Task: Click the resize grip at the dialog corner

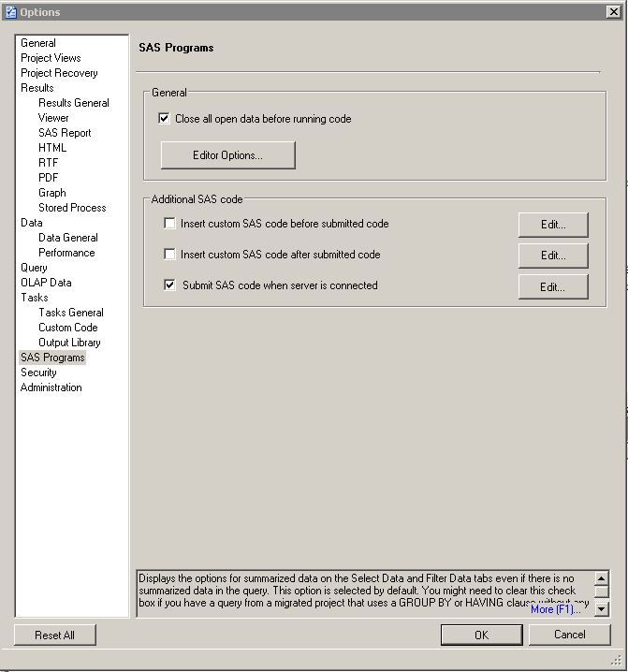Action: [x=616, y=660]
